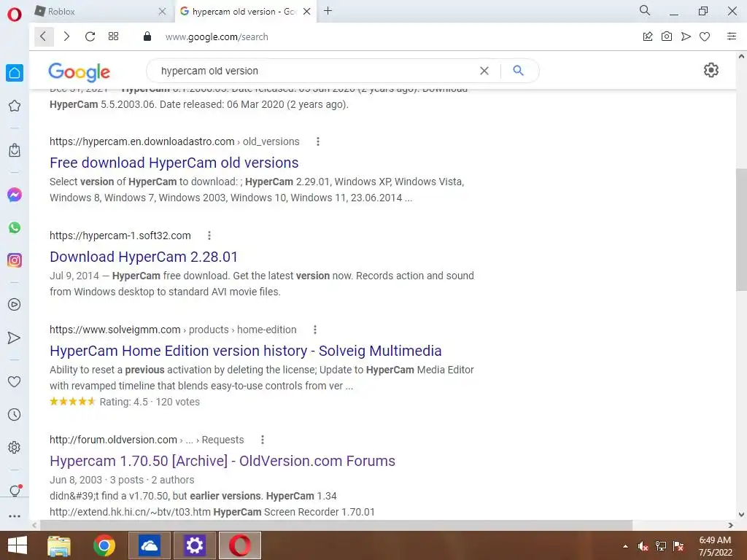Close the Roblox tab
The image size is (747, 560).
162,12
